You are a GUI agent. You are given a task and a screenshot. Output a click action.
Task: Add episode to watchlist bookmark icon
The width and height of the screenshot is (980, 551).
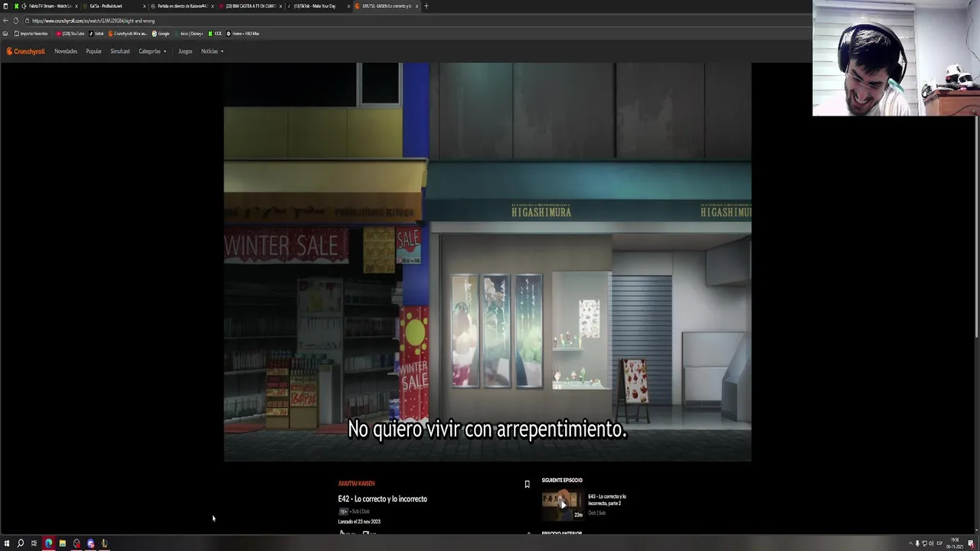pyautogui.click(x=527, y=484)
